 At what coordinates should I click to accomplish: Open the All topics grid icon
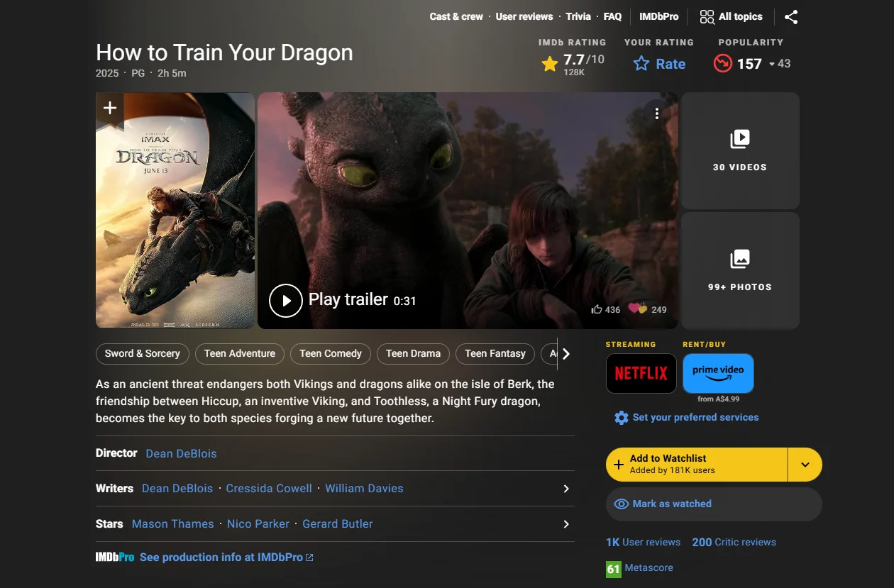click(707, 16)
